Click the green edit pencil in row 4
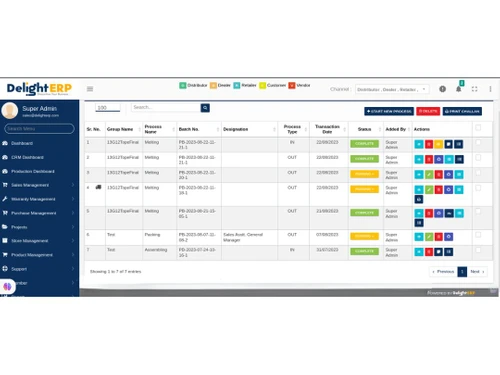This screenshot has height=375, width=500. tap(429, 190)
